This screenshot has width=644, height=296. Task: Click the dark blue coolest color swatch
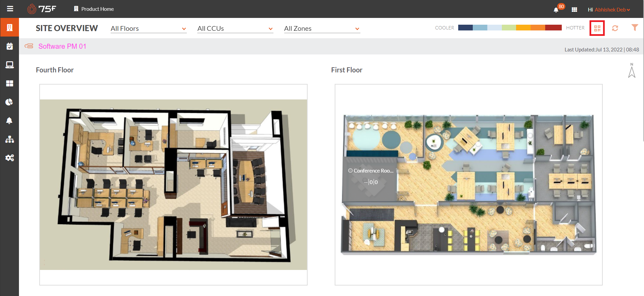pyautogui.click(x=465, y=28)
